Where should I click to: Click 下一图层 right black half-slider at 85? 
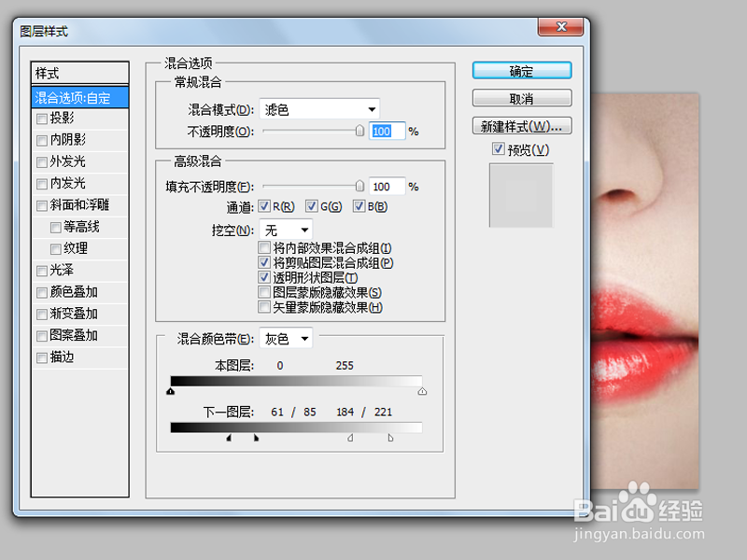click(256, 438)
